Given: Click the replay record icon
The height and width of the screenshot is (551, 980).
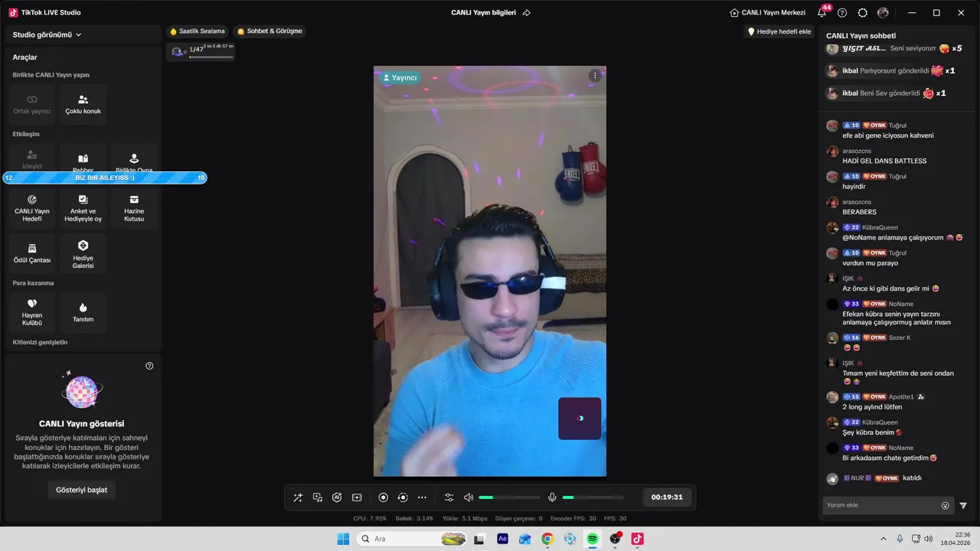Looking at the screenshot, I should tap(403, 497).
